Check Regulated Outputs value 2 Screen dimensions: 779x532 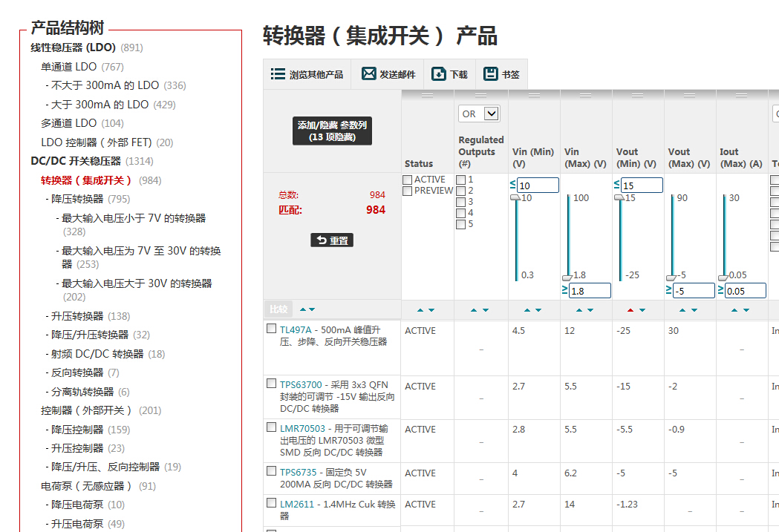point(461,191)
